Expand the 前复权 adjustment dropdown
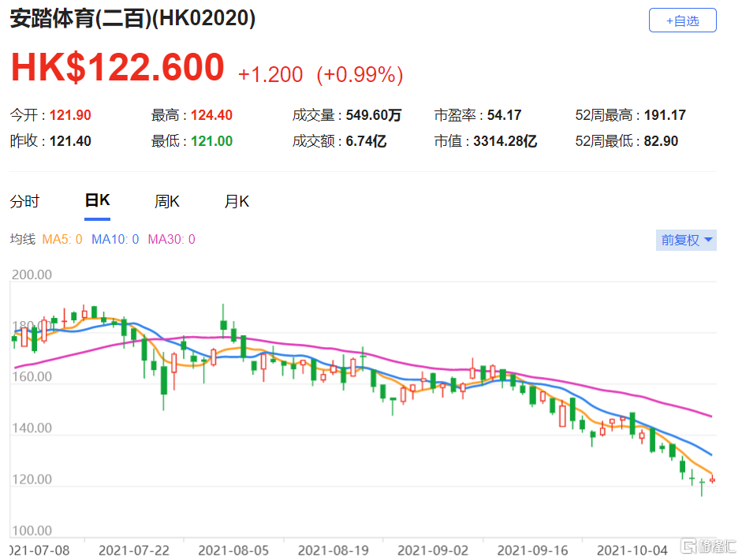 686,240
